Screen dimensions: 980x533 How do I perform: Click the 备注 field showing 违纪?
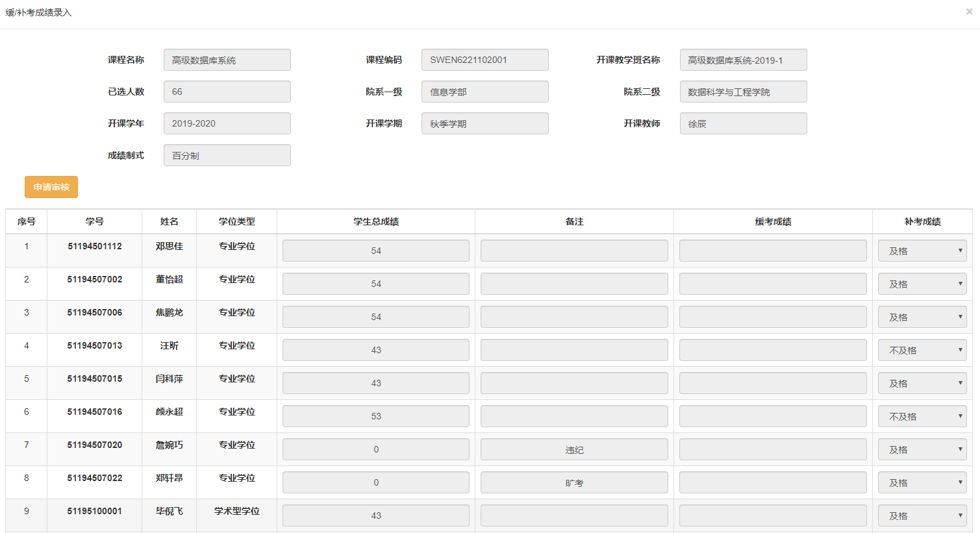[x=574, y=449]
